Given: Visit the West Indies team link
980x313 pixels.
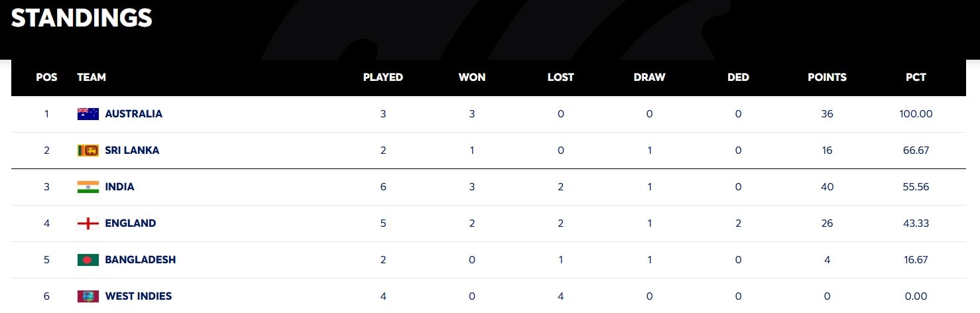Looking at the screenshot, I should click(x=138, y=296).
